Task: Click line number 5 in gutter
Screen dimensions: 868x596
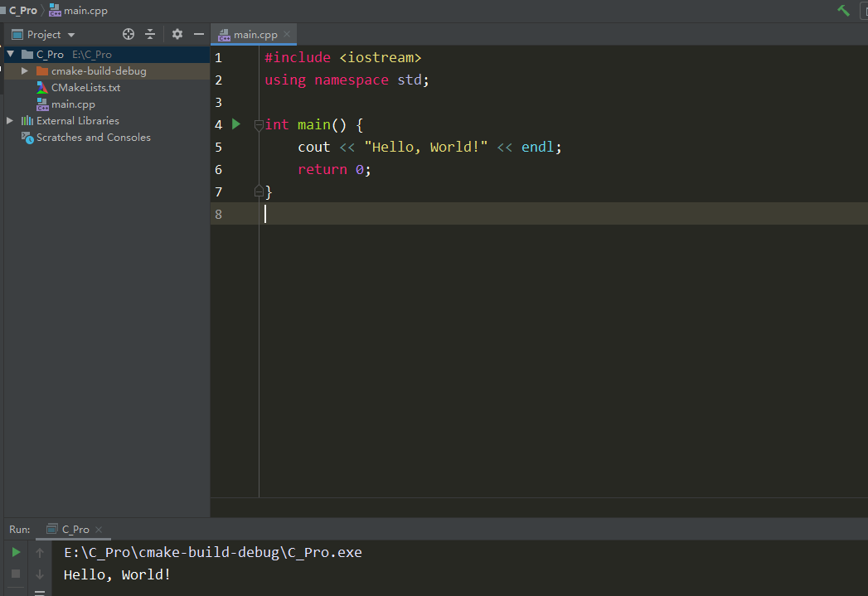Action: (218, 148)
